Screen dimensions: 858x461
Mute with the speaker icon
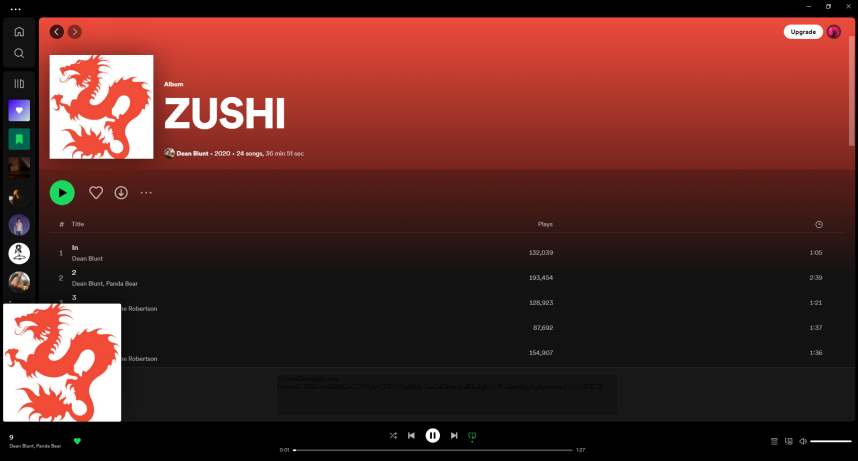(803, 441)
